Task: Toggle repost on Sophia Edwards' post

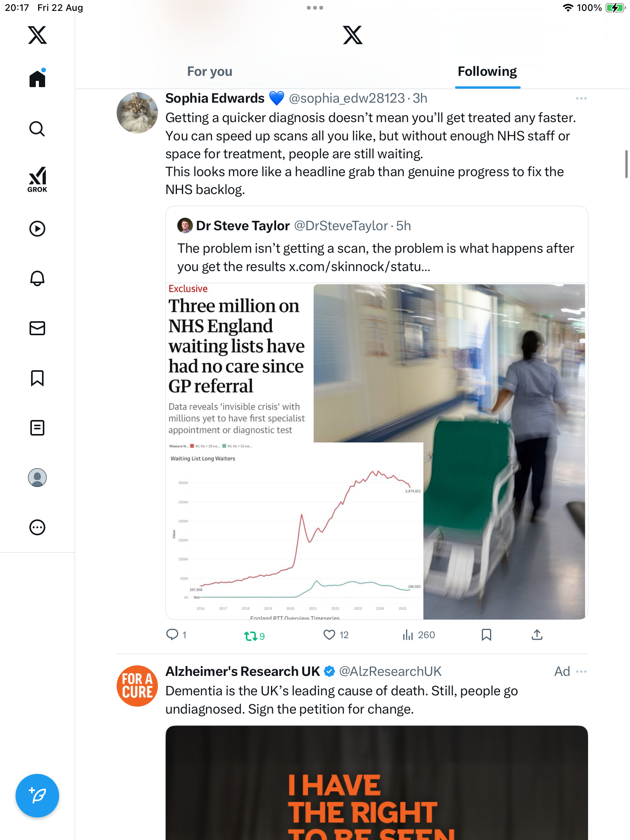Action: pyautogui.click(x=251, y=636)
